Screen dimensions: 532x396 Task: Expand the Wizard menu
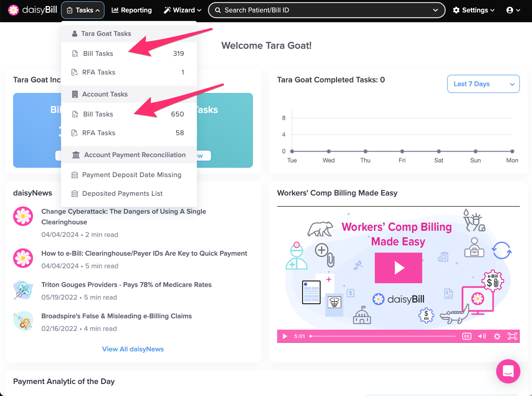[183, 10]
